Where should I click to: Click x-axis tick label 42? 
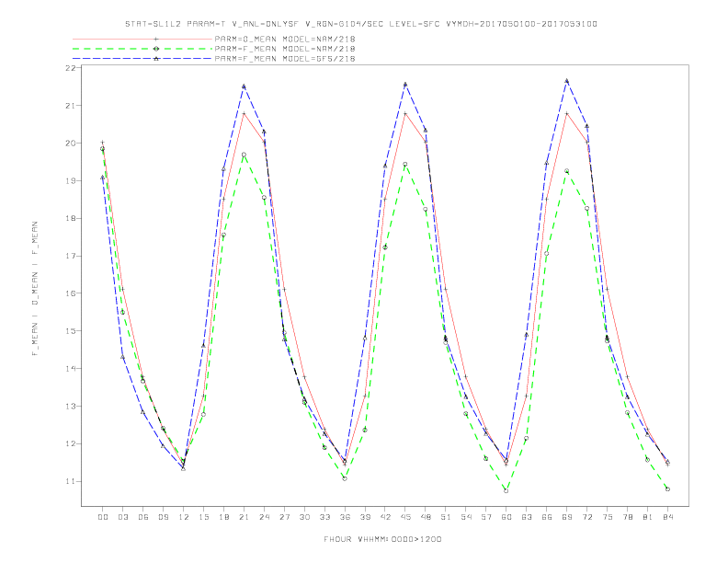pos(385,517)
